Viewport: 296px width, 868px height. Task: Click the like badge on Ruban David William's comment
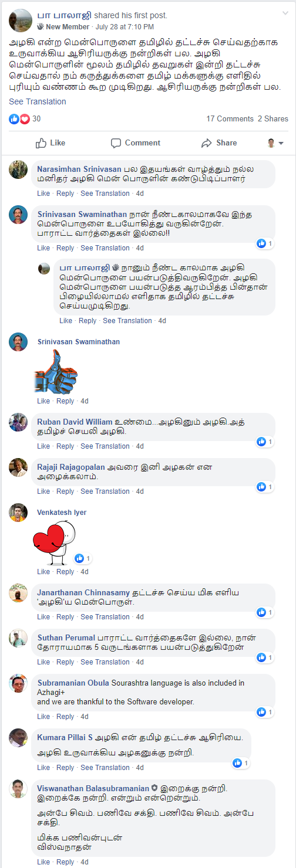pos(265,442)
